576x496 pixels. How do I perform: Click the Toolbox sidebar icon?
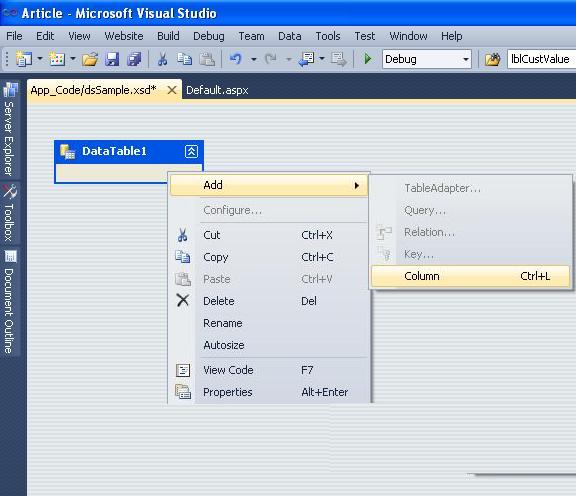point(10,191)
